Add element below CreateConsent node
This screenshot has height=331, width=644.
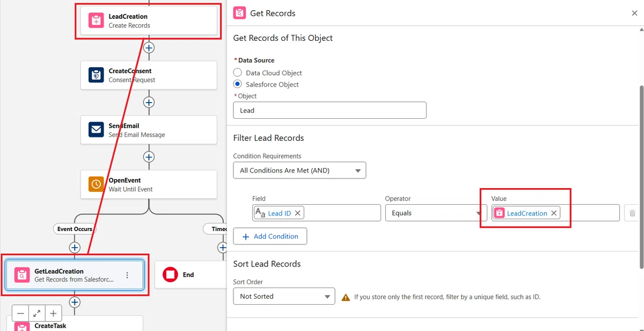coord(149,102)
